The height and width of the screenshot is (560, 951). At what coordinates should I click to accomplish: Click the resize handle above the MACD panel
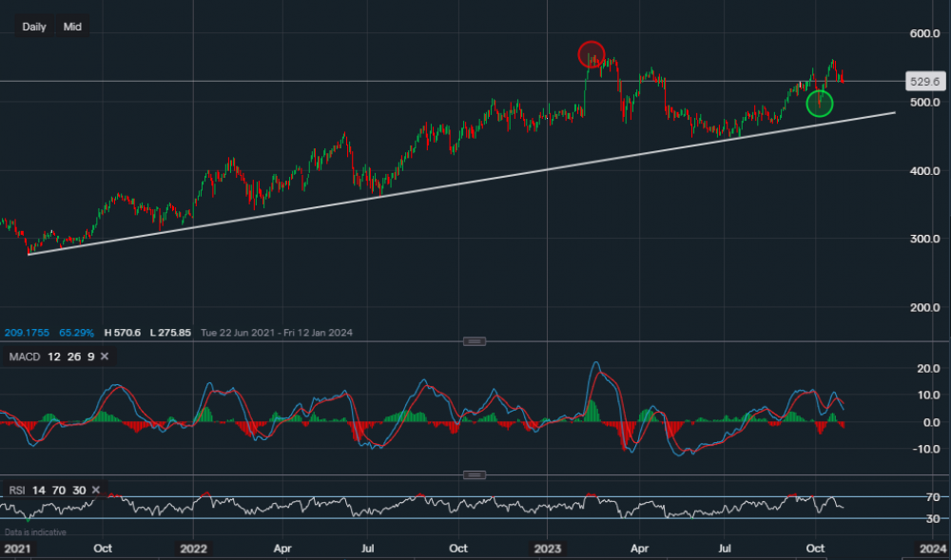[475, 341]
